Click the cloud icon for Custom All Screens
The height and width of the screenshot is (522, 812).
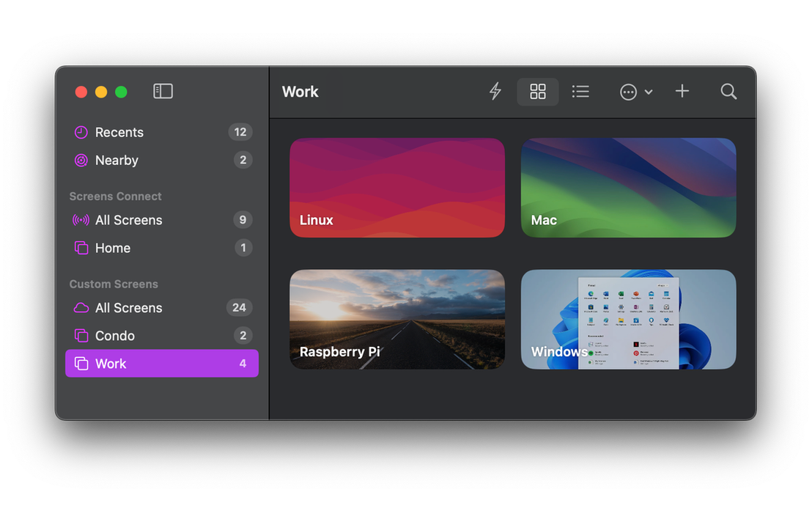[81, 308]
